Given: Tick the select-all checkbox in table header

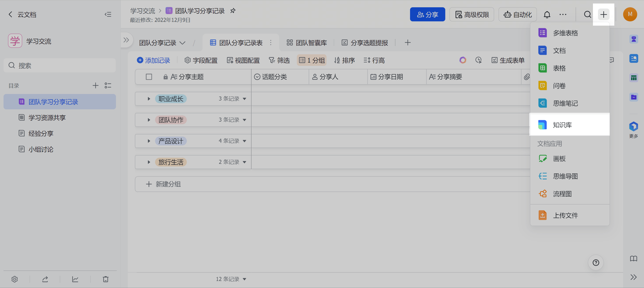Looking at the screenshot, I should (x=149, y=77).
